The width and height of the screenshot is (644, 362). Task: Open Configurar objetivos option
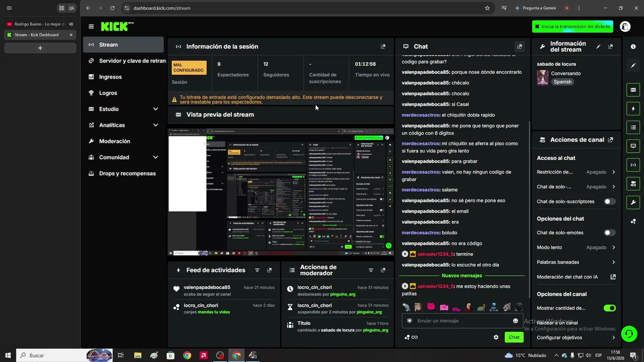pos(576,338)
